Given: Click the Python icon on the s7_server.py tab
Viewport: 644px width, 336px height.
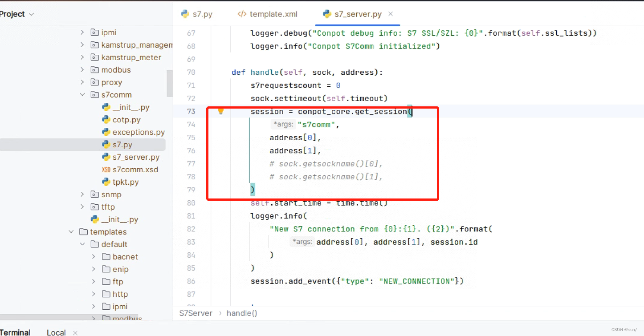Looking at the screenshot, I should click(x=326, y=14).
